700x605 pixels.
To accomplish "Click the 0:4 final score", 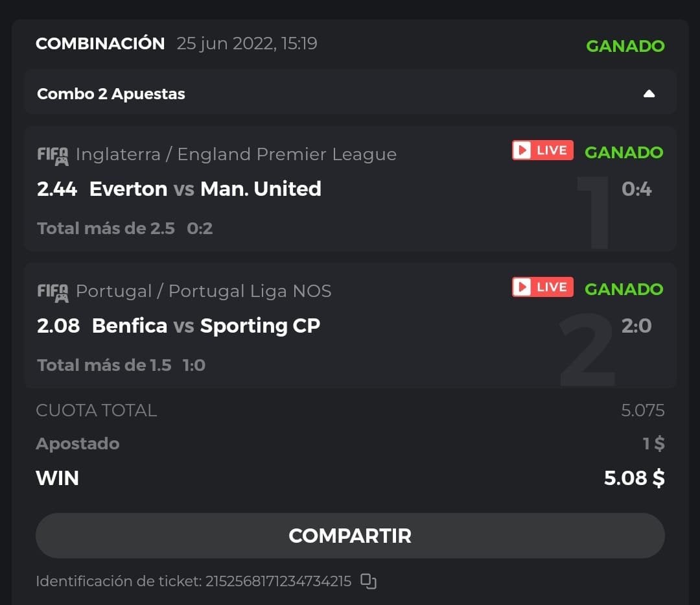I will tap(636, 189).
